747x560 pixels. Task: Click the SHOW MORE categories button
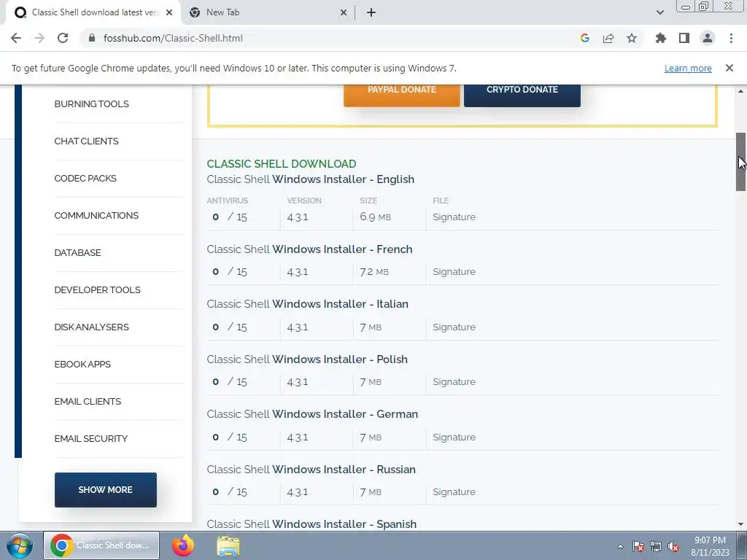point(105,489)
